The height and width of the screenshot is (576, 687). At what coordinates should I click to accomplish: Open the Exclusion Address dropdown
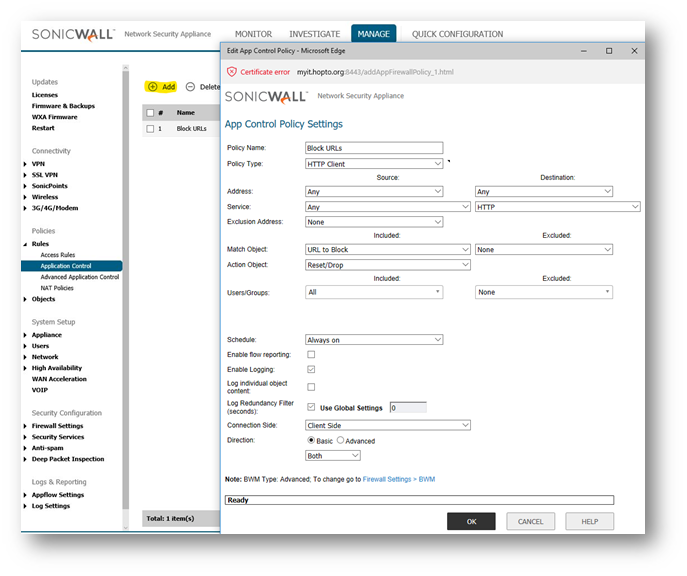pyautogui.click(x=374, y=222)
